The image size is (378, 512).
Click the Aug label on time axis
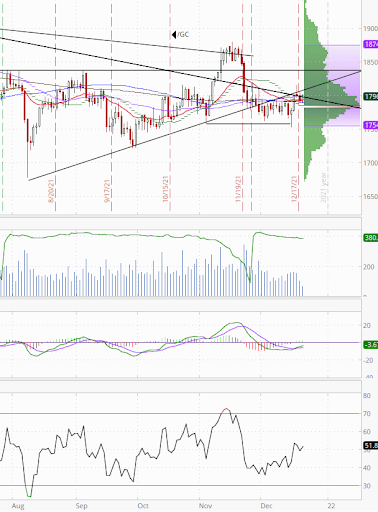coord(18,506)
